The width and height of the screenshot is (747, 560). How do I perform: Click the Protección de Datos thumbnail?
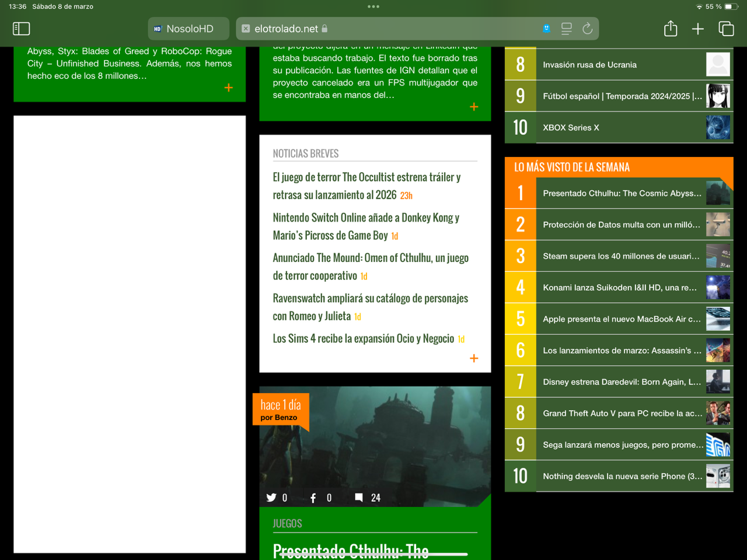(x=718, y=224)
